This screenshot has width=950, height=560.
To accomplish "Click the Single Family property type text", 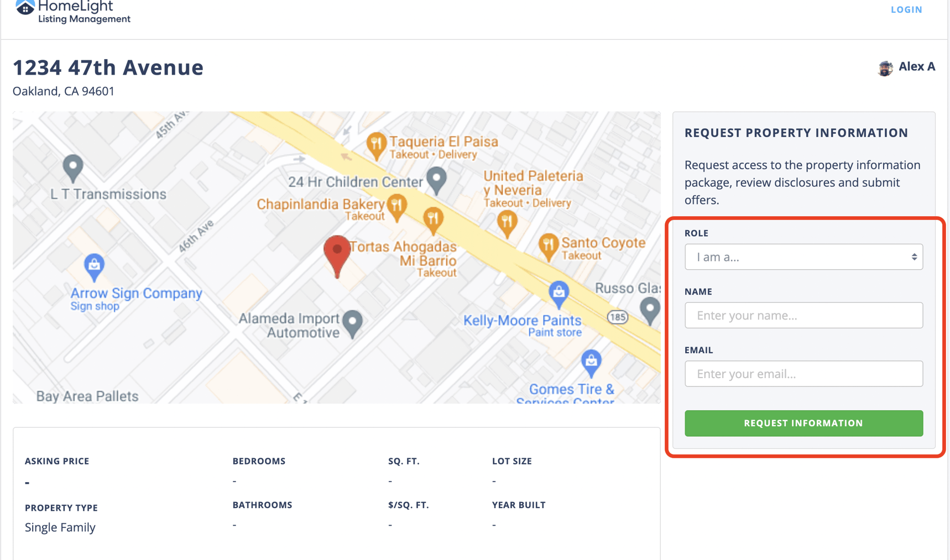I will (x=60, y=527).
